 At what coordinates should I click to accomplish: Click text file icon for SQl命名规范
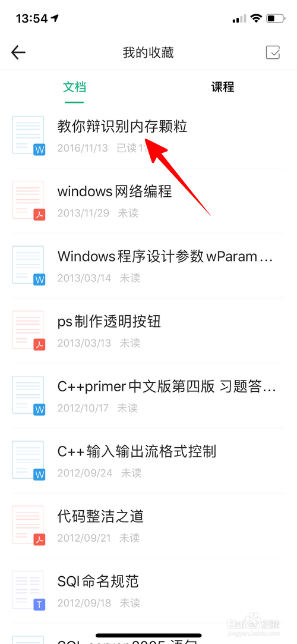(29, 590)
